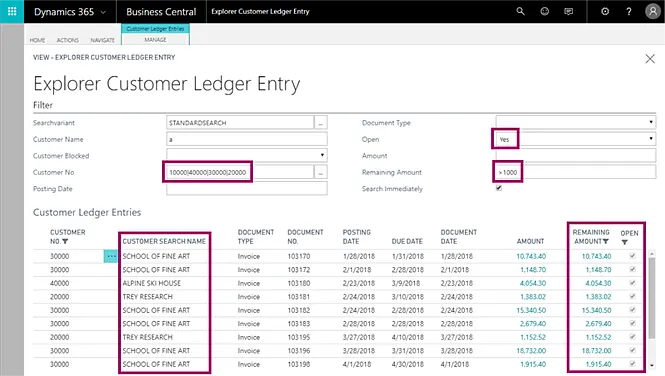
Task: Select customer no. 40000 cell
Action: point(59,283)
